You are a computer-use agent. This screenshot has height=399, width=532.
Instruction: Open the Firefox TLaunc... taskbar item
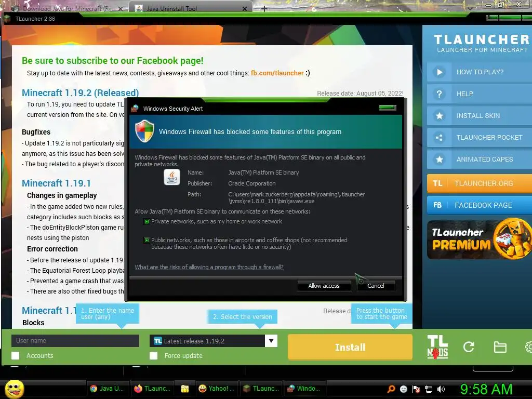[x=152, y=389]
